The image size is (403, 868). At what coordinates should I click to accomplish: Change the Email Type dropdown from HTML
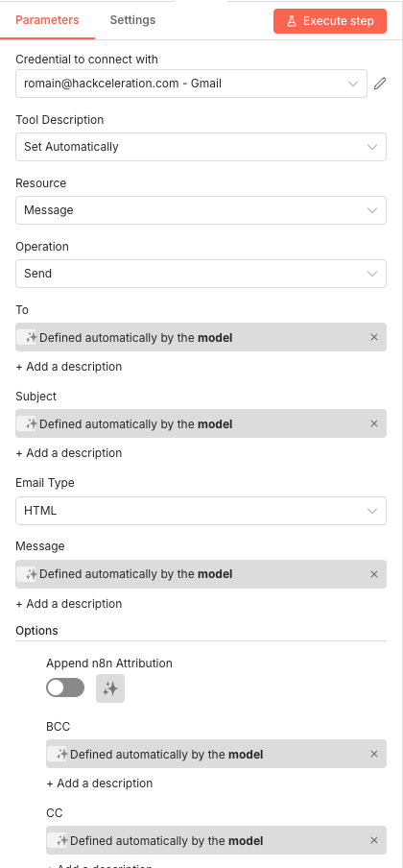(x=201, y=511)
